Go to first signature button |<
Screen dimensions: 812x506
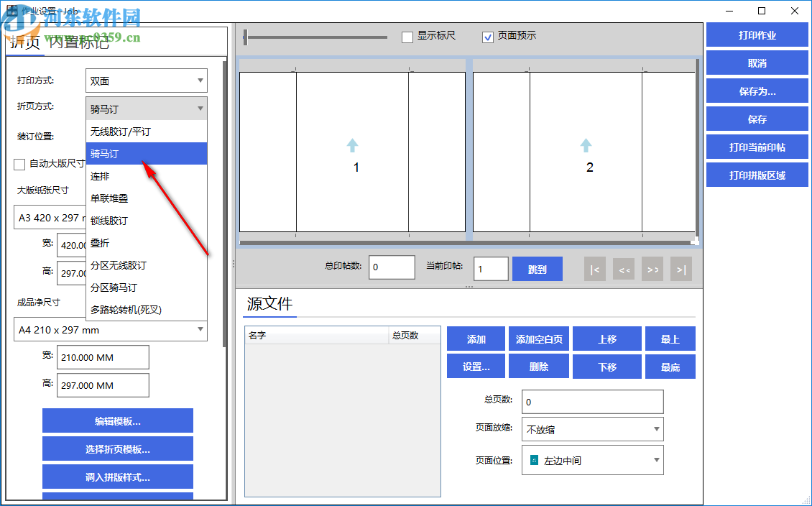click(x=595, y=270)
